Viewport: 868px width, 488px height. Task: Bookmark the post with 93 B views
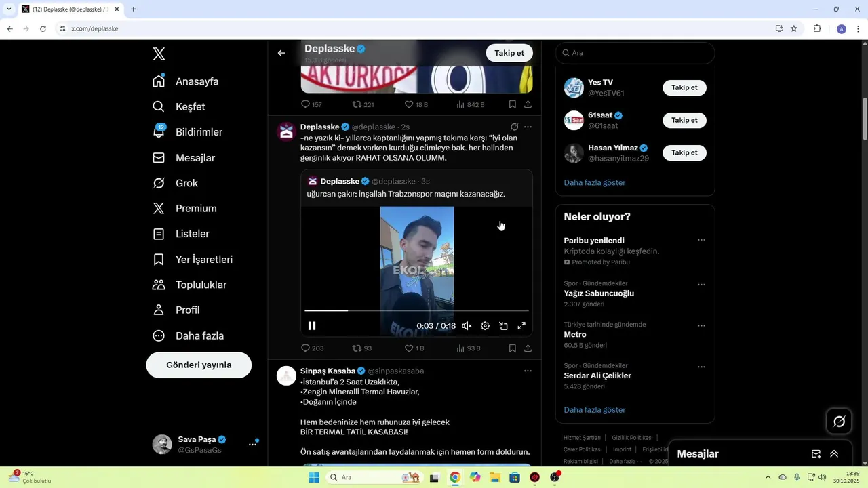pos(513,348)
